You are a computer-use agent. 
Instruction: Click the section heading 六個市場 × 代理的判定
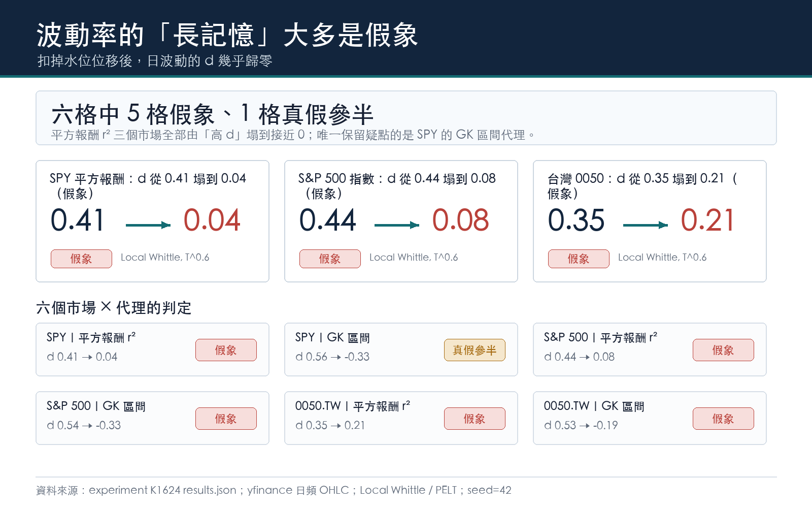point(114,307)
